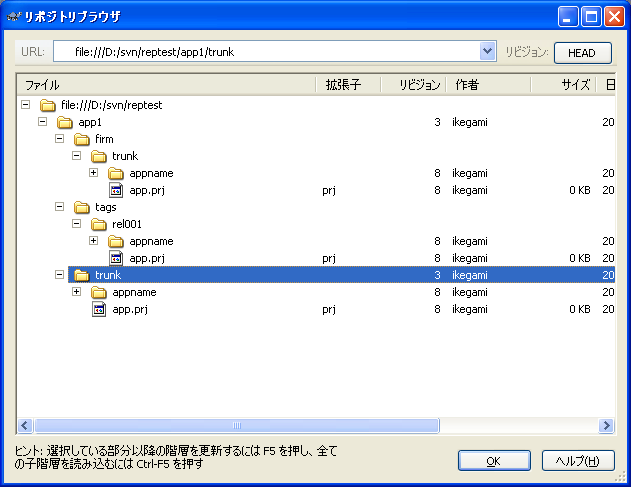This screenshot has height=487, width=631.
Task: Collapse the tags tree node
Action: point(60,206)
